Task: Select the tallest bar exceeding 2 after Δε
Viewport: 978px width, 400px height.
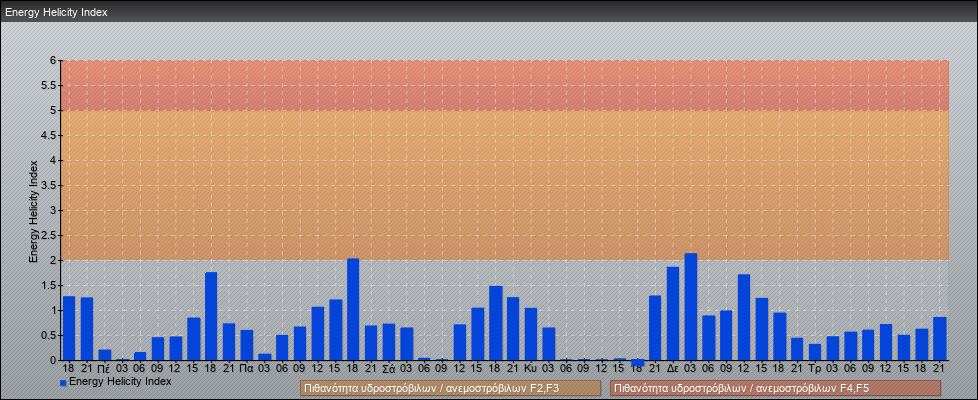Action: point(691,307)
